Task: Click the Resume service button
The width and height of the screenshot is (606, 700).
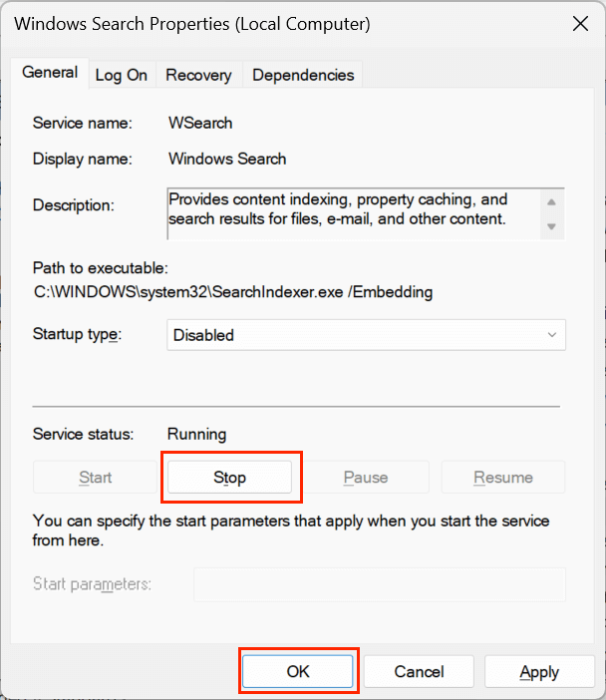Action: (x=503, y=478)
